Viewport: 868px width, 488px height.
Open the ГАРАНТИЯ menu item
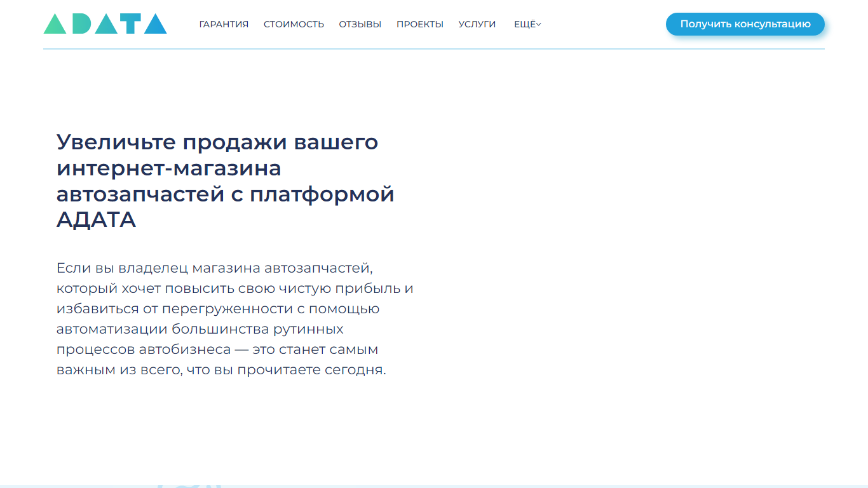[x=224, y=24]
